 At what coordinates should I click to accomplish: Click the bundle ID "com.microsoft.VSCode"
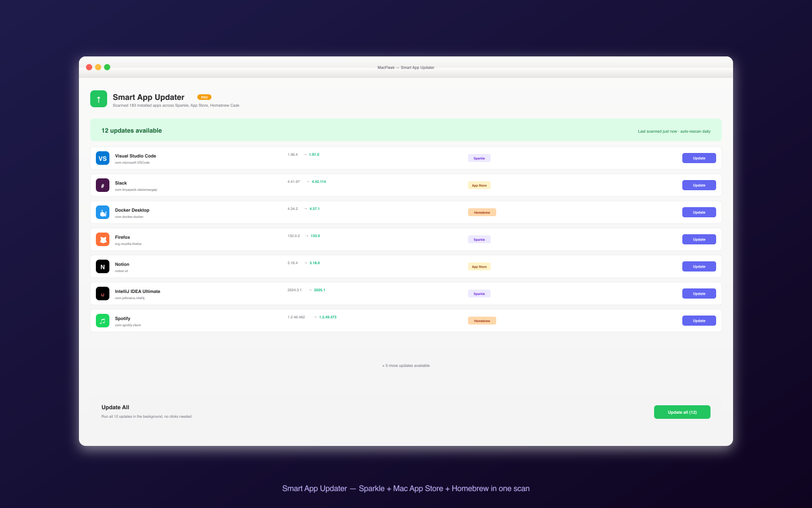[133, 163]
